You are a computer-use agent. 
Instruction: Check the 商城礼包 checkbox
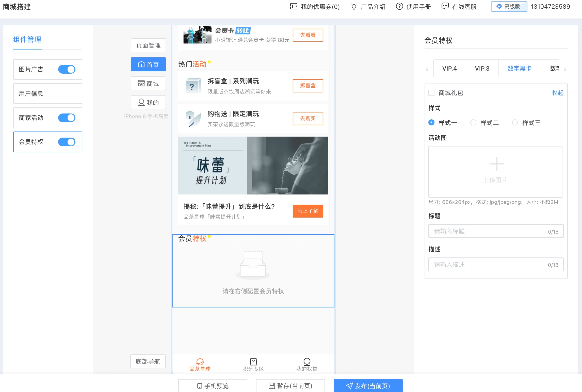pyautogui.click(x=431, y=93)
